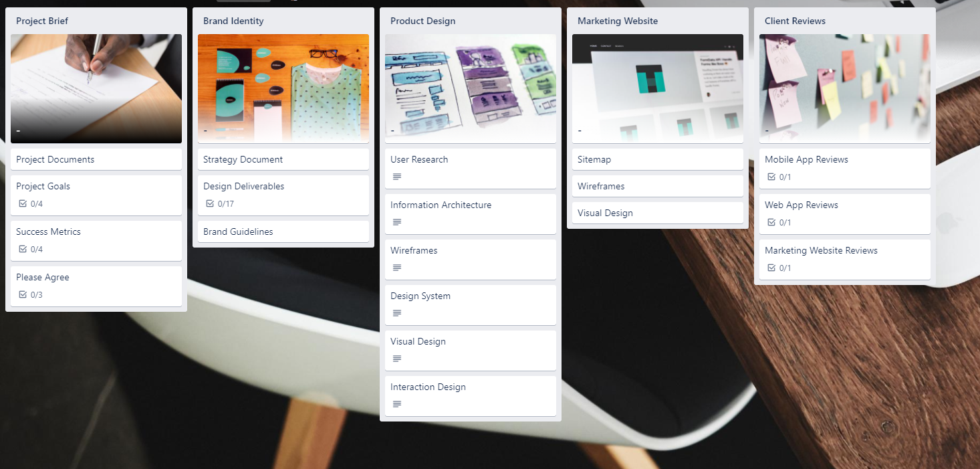980x469 pixels.
Task: Click the description icon on Information Architecture card
Action: click(397, 222)
